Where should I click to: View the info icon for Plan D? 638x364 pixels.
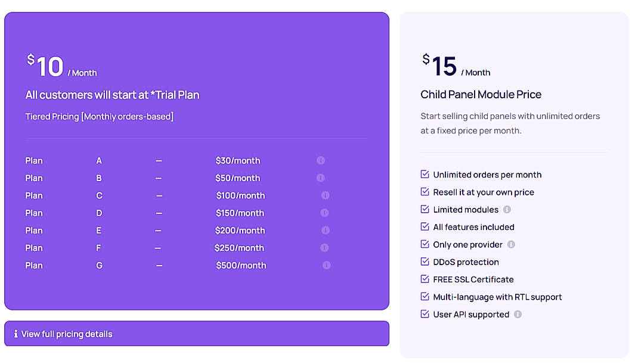tap(324, 212)
